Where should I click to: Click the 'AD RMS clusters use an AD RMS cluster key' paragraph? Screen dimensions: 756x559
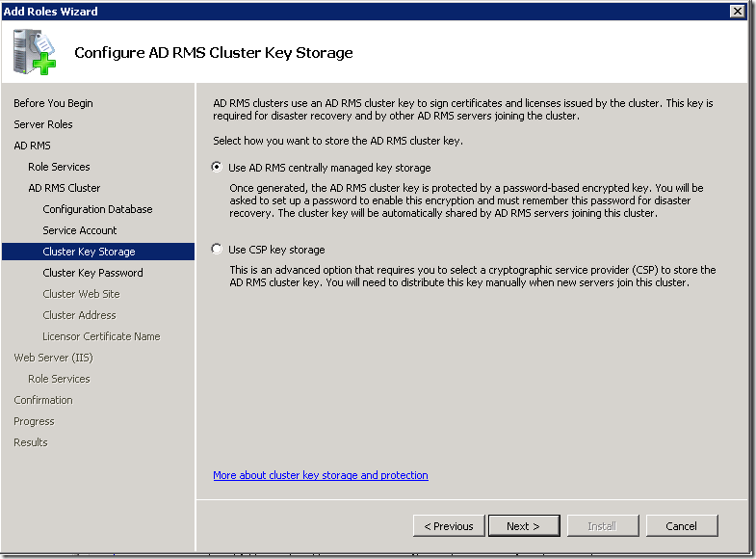click(463, 110)
